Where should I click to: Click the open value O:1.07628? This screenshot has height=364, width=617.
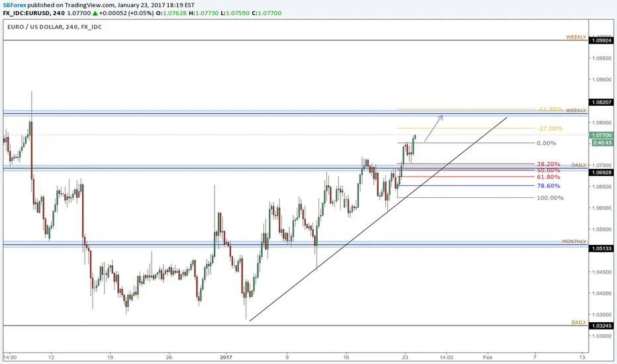[171, 13]
